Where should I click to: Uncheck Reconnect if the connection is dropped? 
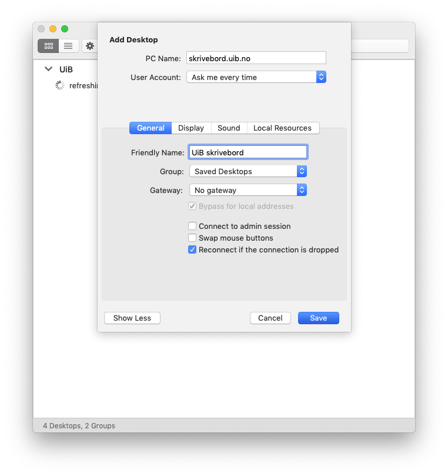[x=192, y=249]
